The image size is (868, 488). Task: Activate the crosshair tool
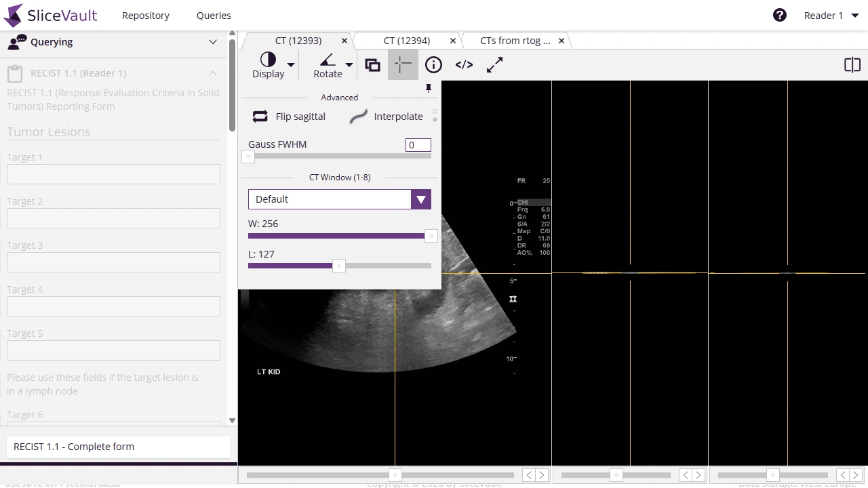(x=403, y=64)
